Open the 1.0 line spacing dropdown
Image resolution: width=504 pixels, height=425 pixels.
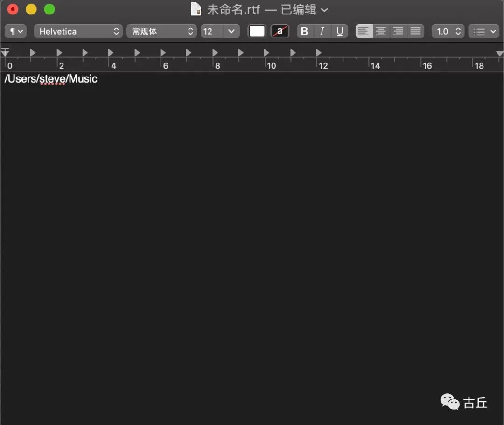448,31
